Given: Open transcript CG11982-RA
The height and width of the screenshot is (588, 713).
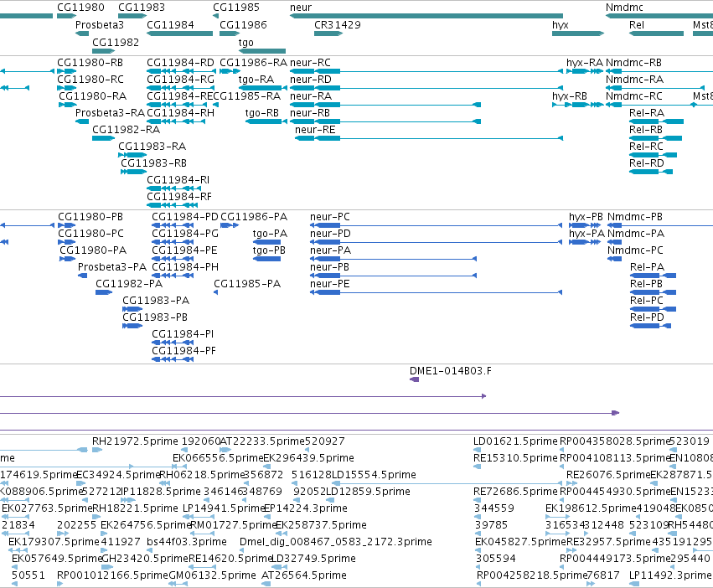Looking at the screenshot, I should coord(126,130).
